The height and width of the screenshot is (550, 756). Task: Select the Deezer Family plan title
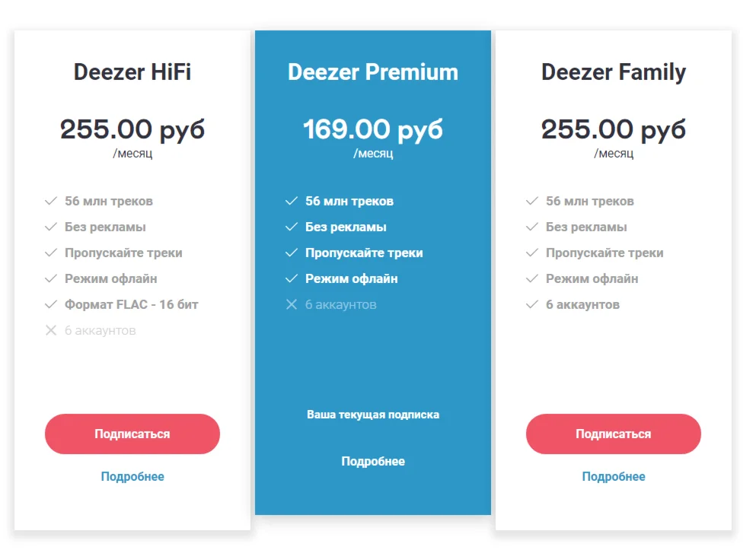tap(613, 72)
